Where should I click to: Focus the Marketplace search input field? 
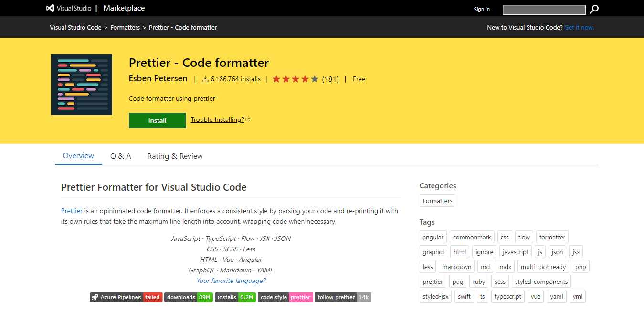tap(544, 10)
